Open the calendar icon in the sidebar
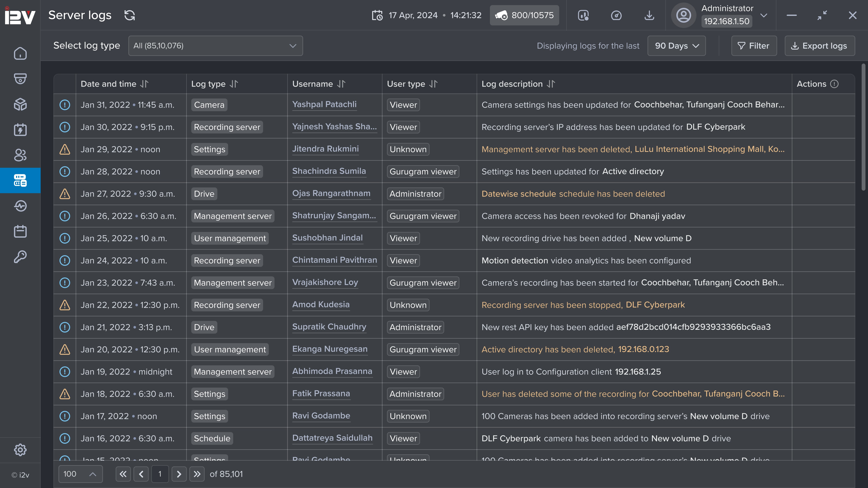This screenshot has height=488, width=868. tap(20, 231)
